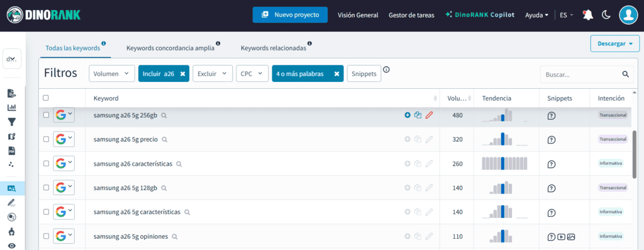Image resolution: width=644 pixels, height=250 pixels.
Task: Click copy icon for samsung a26 5g 256gb
Action: (x=418, y=115)
